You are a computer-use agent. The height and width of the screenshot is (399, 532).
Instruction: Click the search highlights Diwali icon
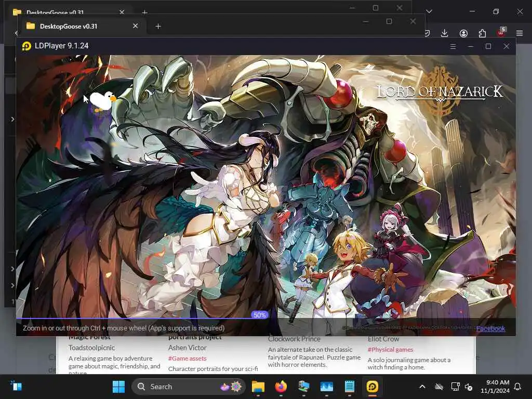231,387
